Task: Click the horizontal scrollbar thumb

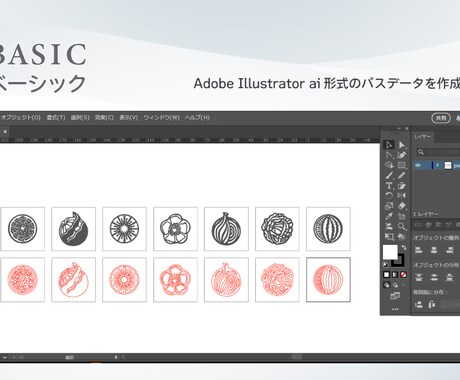Action: pyautogui.click(x=297, y=357)
